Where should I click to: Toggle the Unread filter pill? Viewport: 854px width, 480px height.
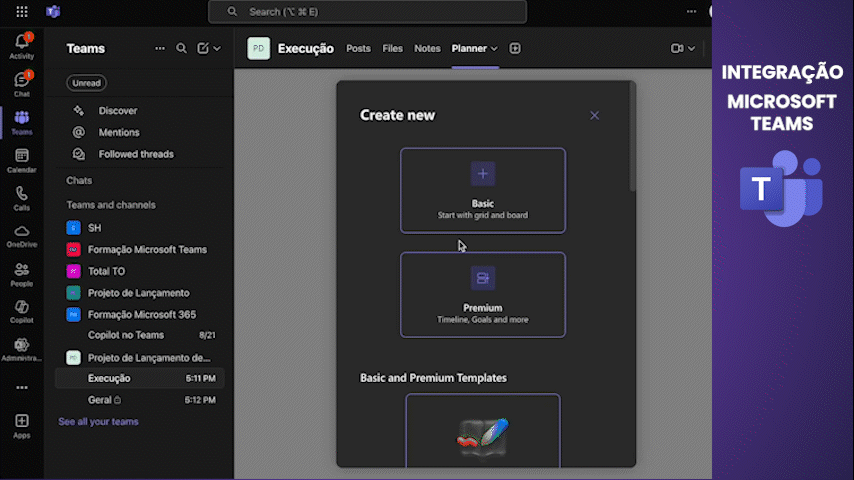coord(87,83)
